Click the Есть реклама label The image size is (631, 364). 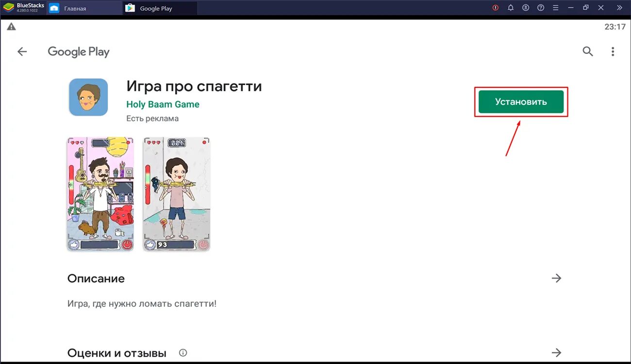click(x=152, y=118)
